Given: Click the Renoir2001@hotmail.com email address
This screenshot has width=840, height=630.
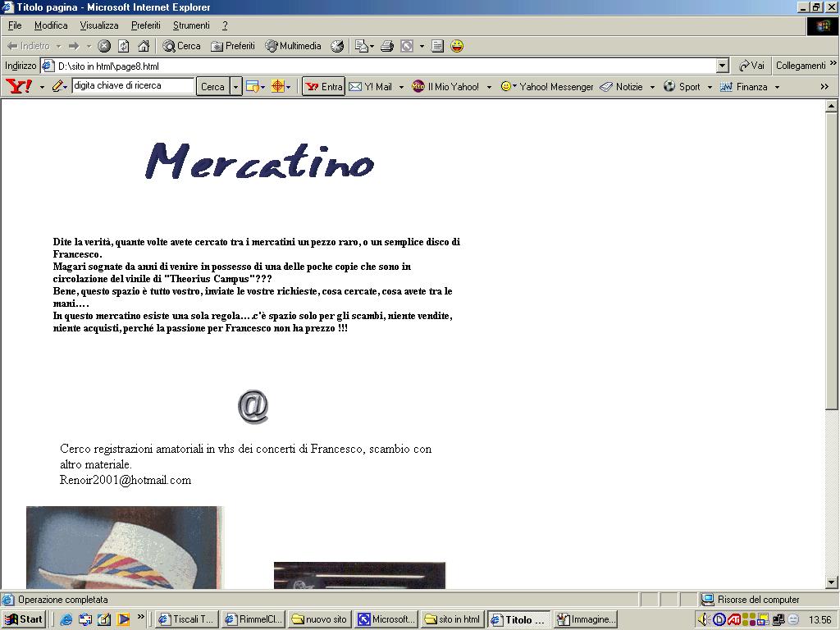Looking at the screenshot, I should [x=126, y=480].
